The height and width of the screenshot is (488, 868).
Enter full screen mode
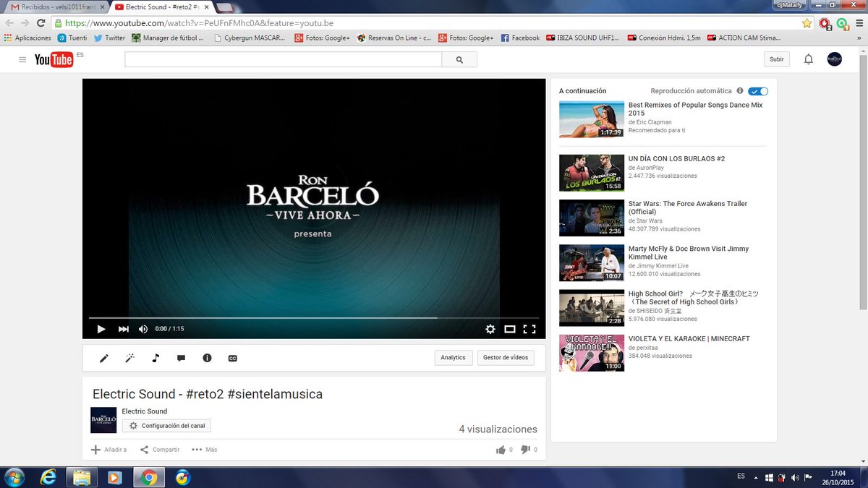coord(529,329)
